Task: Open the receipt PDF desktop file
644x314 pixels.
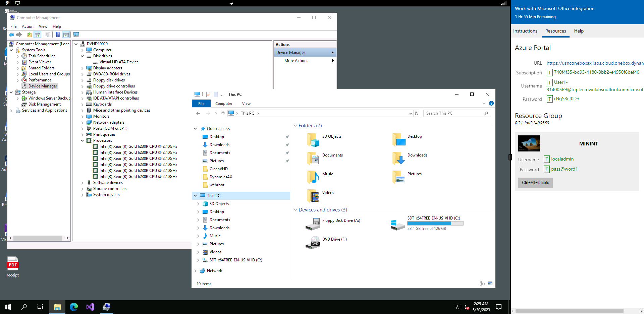Action: pyautogui.click(x=13, y=267)
